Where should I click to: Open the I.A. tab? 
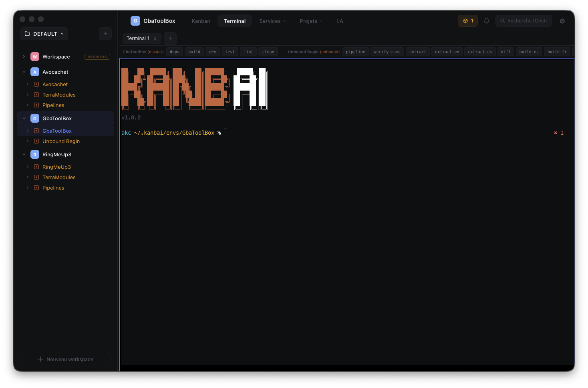click(x=340, y=21)
